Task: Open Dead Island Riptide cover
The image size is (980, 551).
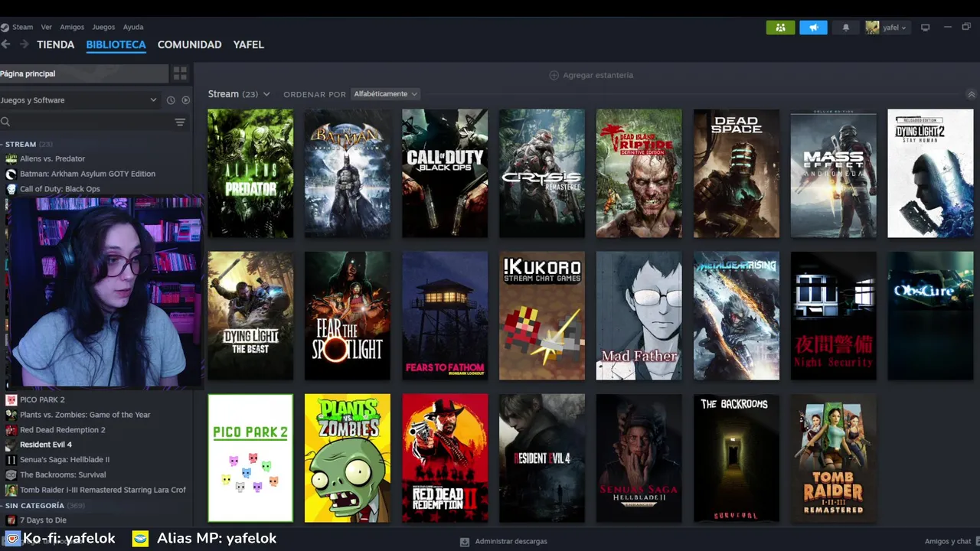Action: click(639, 173)
